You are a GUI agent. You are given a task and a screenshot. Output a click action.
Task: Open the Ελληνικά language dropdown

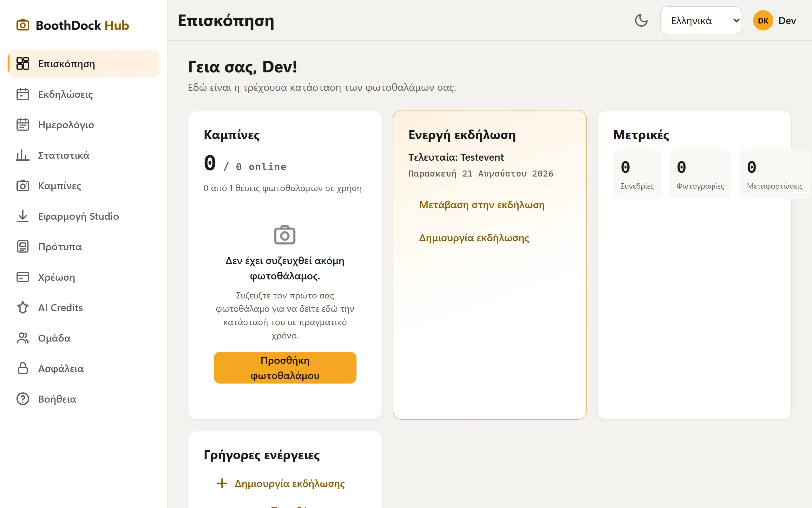[701, 21]
